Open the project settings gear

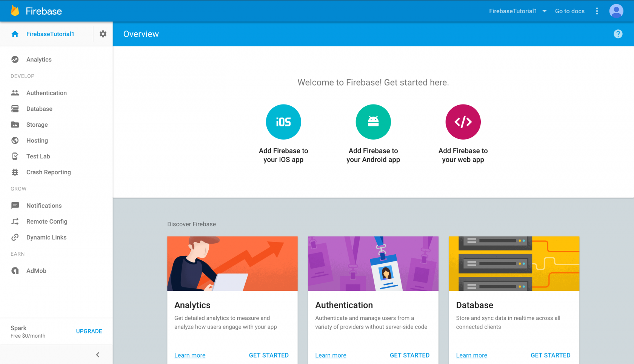point(103,34)
